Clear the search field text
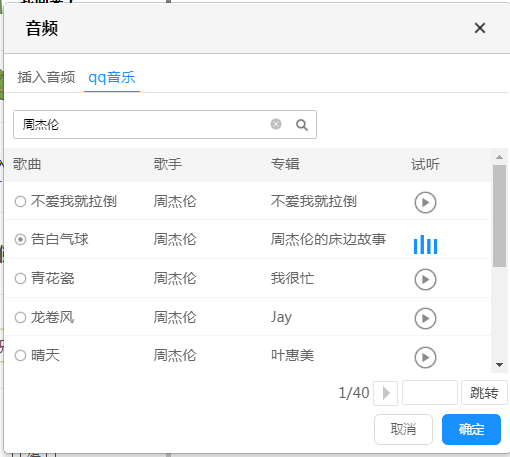The height and width of the screenshot is (457, 510). 276,124
